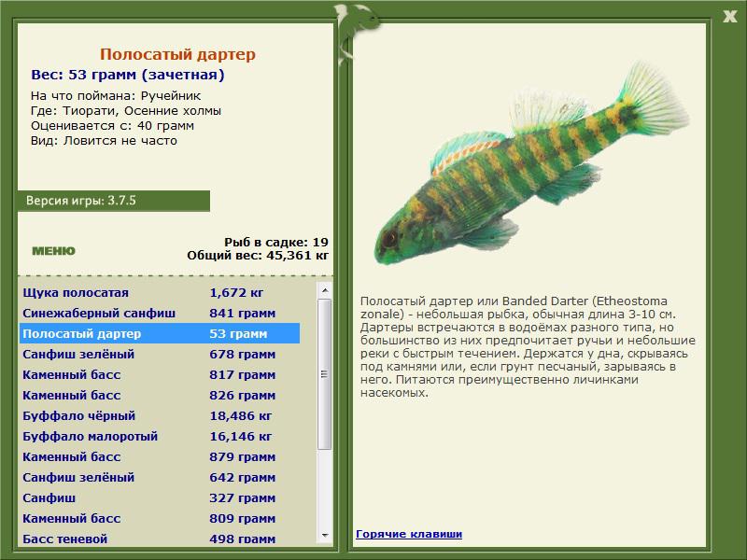
Task: Select Каменный басс 817 грамм row
Action: [x=160, y=374]
